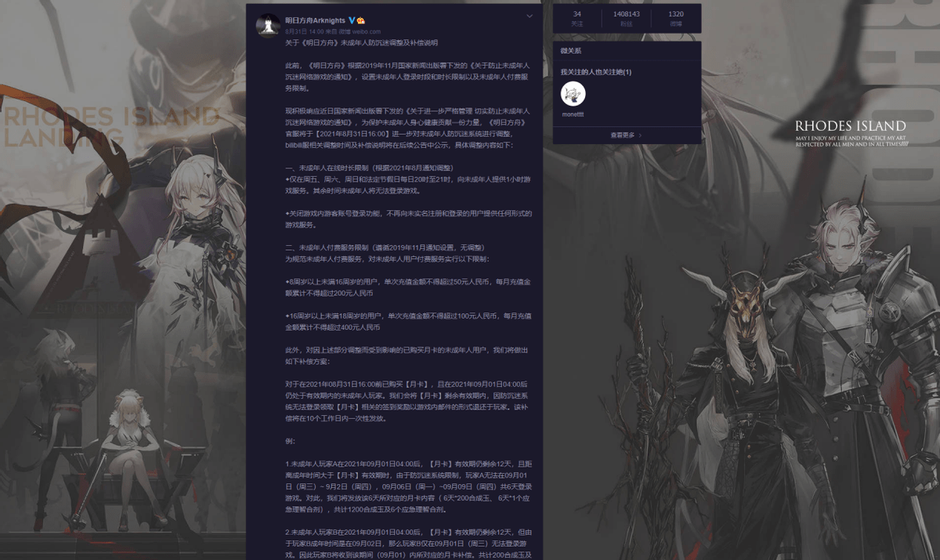Open the 1408143 粉丝 followers count
This screenshot has width=940, height=560.
pyautogui.click(x=627, y=19)
